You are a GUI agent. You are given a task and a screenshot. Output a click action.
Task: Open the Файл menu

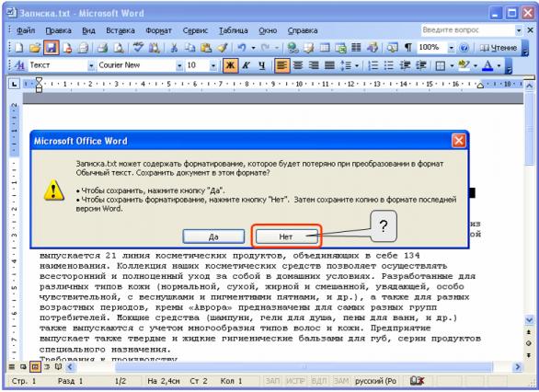point(26,30)
